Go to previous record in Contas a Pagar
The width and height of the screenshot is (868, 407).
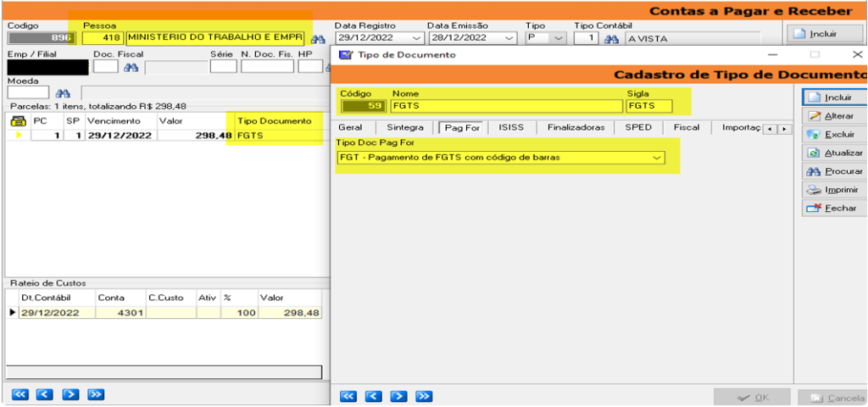(x=45, y=394)
